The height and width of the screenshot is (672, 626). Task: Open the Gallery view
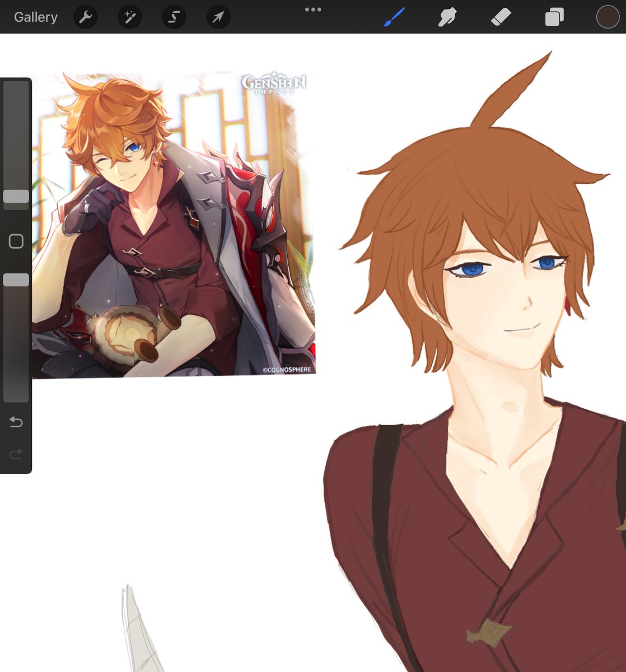click(36, 17)
